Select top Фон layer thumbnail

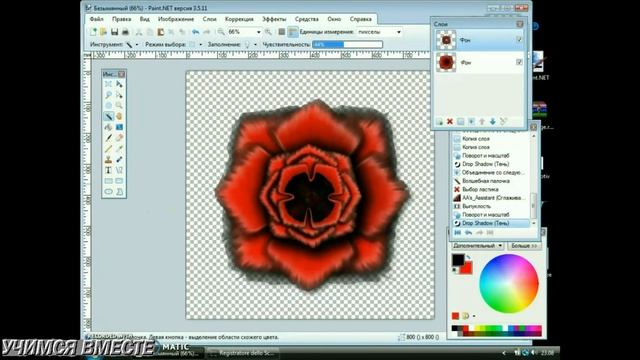click(x=446, y=40)
